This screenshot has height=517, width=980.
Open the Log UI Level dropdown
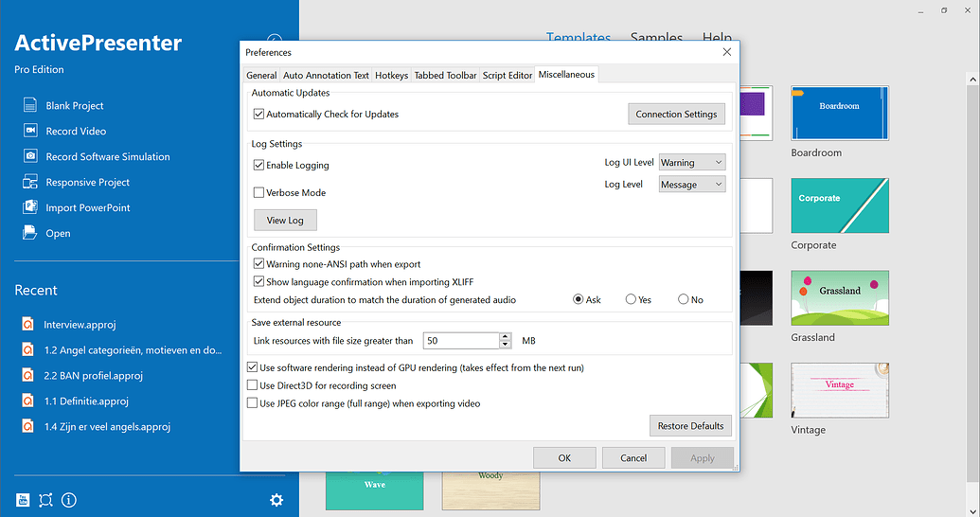pyautogui.click(x=692, y=163)
